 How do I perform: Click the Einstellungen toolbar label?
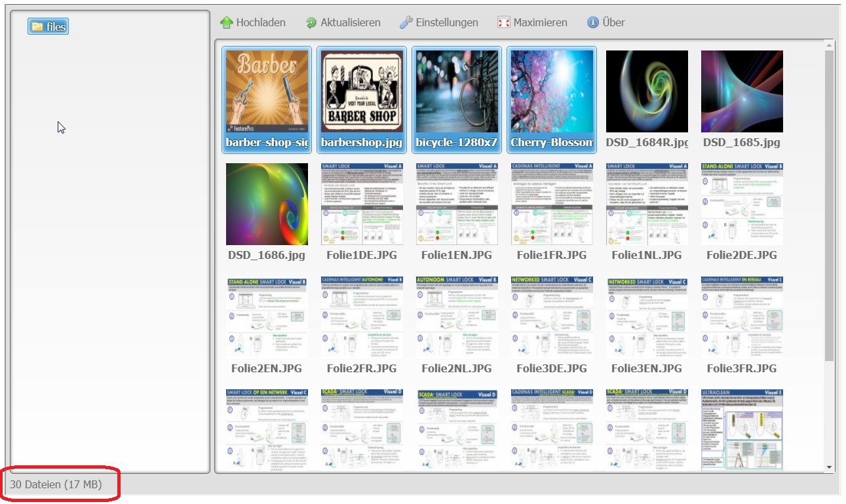coord(447,22)
